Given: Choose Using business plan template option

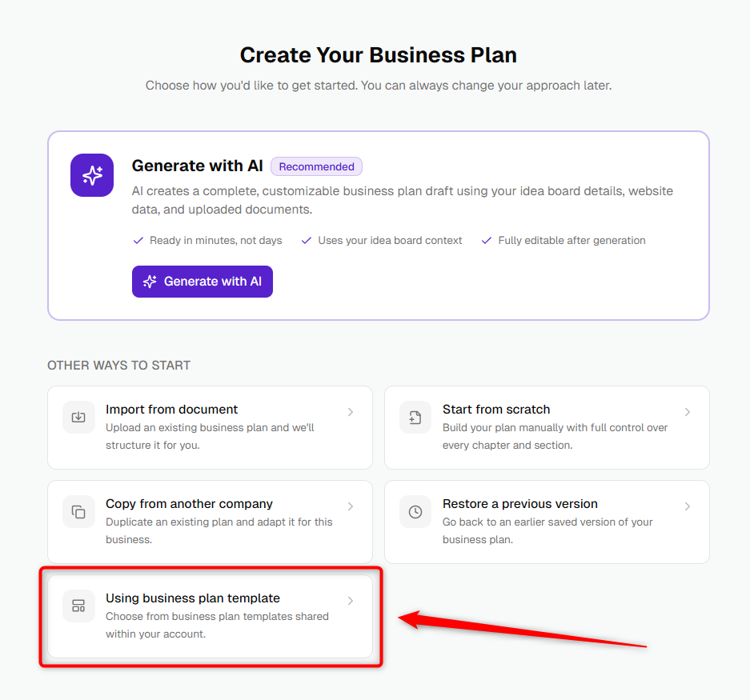Looking at the screenshot, I should click(x=210, y=616).
